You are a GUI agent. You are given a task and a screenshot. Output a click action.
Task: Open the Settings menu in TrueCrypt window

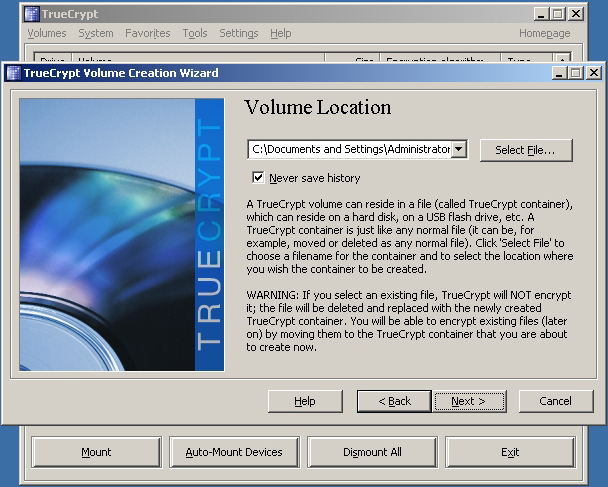point(238,33)
